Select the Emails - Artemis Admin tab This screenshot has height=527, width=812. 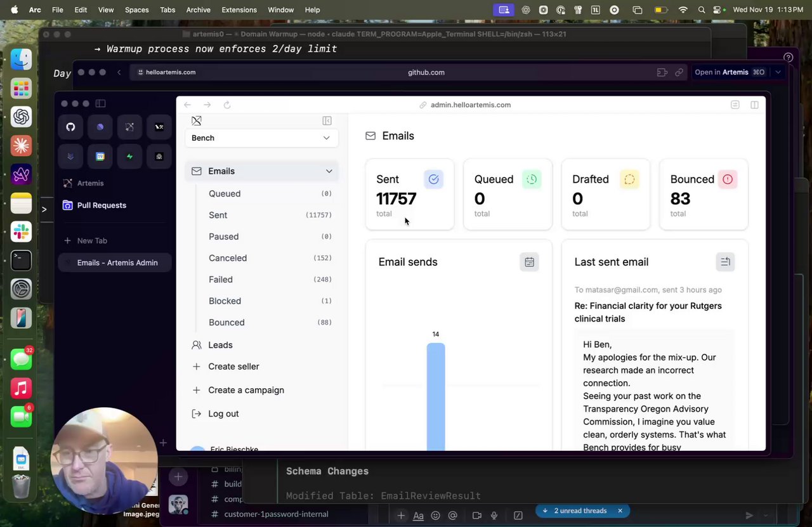tap(115, 263)
